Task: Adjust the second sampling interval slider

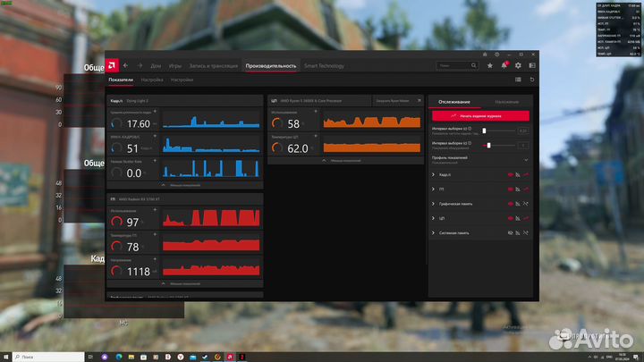Action: click(x=488, y=146)
